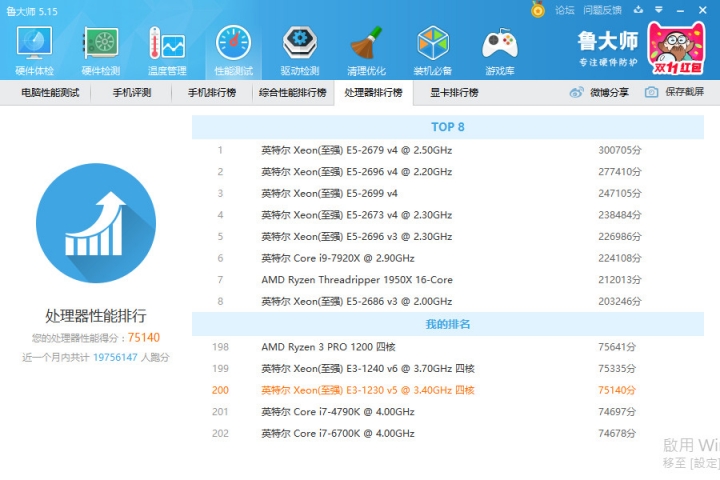
Task: Click the 处理器性能排行 title text
Action: (x=96, y=316)
